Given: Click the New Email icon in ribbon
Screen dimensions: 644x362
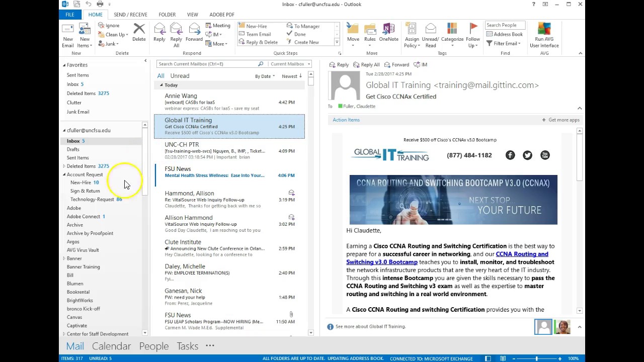Looking at the screenshot, I should [x=68, y=29].
